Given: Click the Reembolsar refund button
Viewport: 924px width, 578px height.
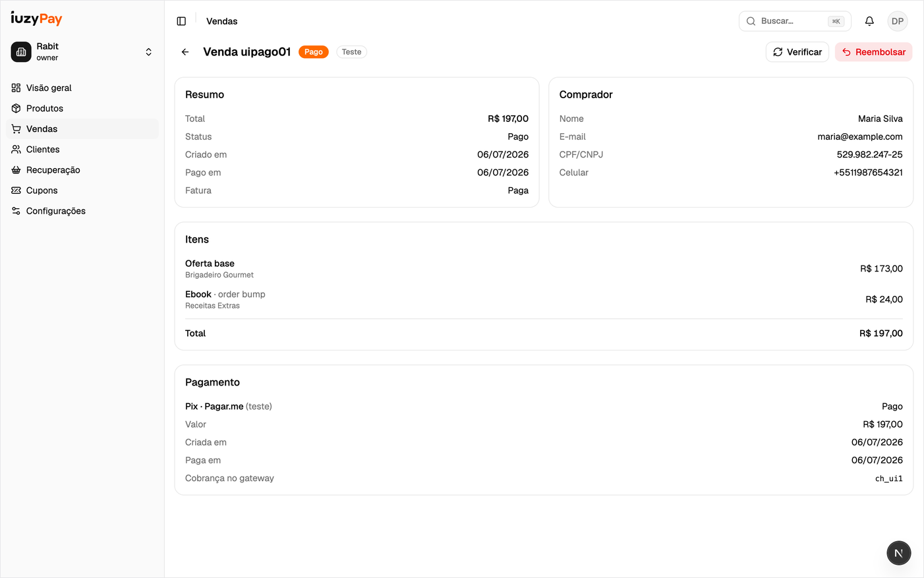Looking at the screenshot, I should click(x=874, y=52).
